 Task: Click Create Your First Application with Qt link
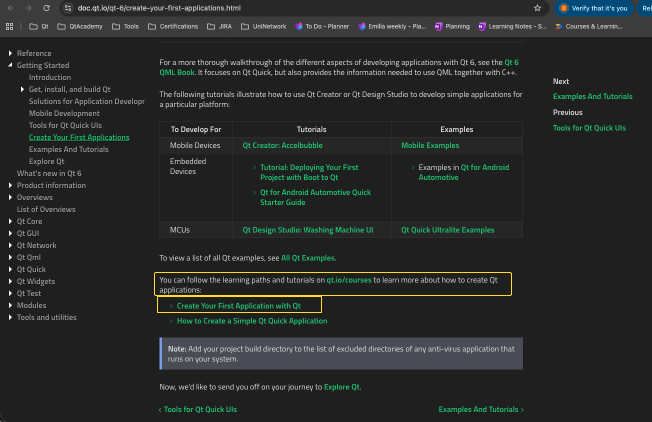(238, 304)
